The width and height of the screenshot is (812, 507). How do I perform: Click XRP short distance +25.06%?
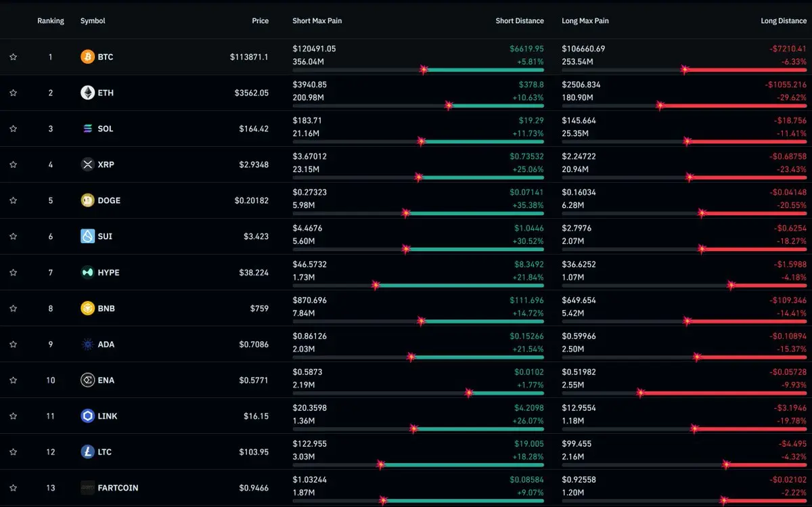pyautogui.click(x=528, y=169)
